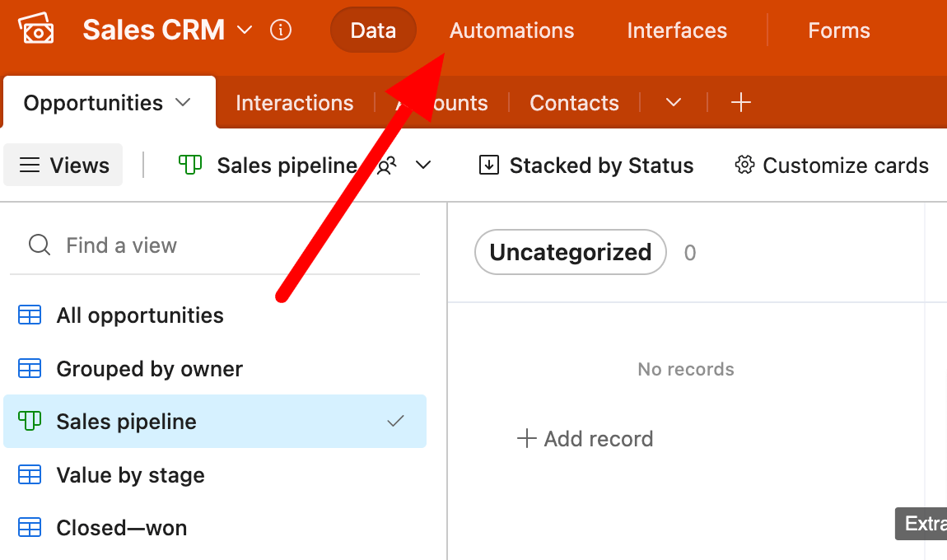Click the Stacked by Status arrow icon
This screenshot has height=560, width=947.
pyautogui.click(x=488, y=165)
